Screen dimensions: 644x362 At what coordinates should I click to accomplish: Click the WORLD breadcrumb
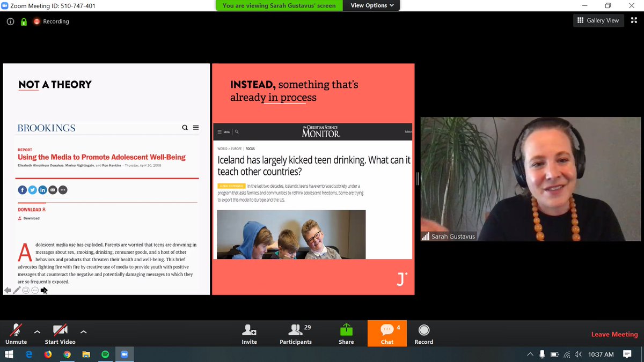pyautogui.click(x=223, y=149)
